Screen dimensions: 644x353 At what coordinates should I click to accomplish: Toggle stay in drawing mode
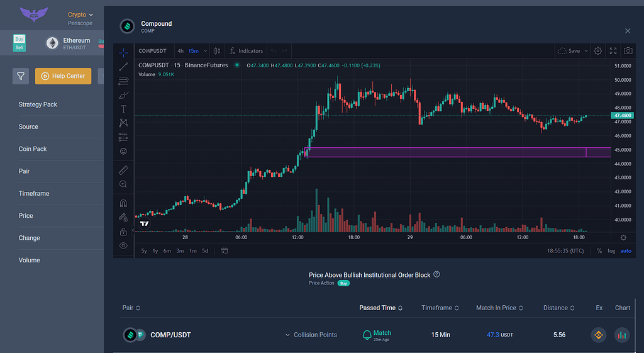pos(123,217)
